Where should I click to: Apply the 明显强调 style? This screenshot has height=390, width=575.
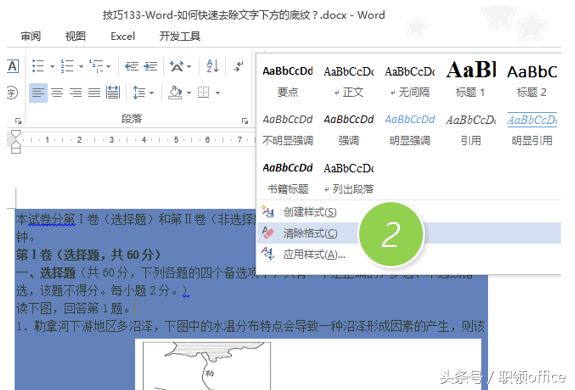[x=410, y=129]
